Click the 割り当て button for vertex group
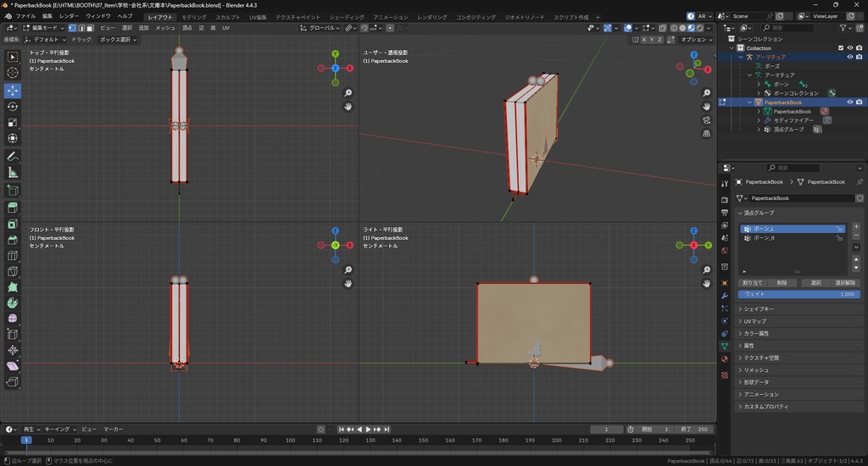868x466 pixels. click(x=752, y=282)
